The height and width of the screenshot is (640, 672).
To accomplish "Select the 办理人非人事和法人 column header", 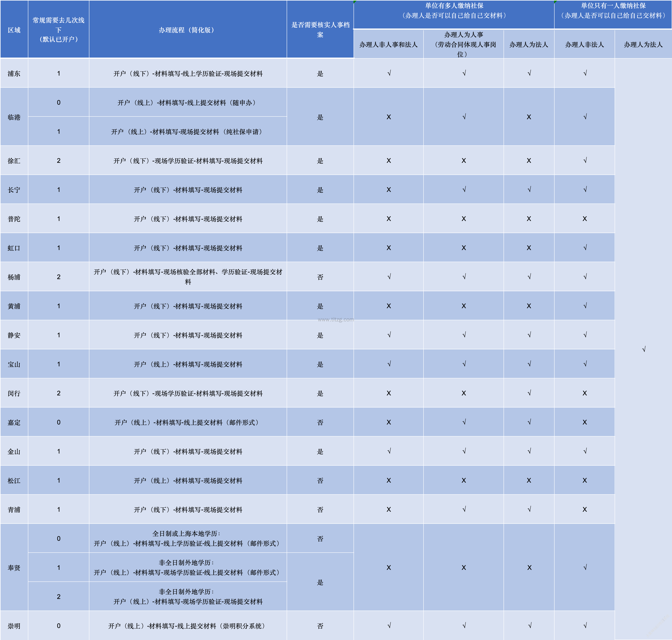I will click(x=388, y=44).
